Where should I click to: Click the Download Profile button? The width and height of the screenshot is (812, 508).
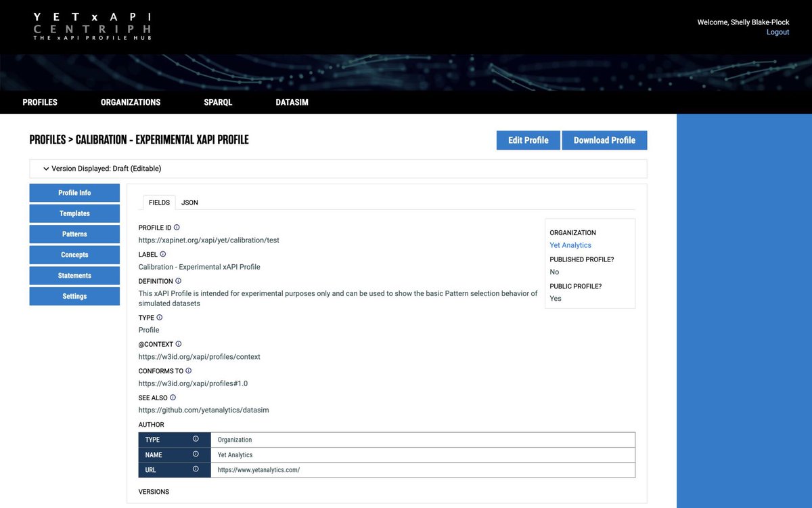click(604, 140)
